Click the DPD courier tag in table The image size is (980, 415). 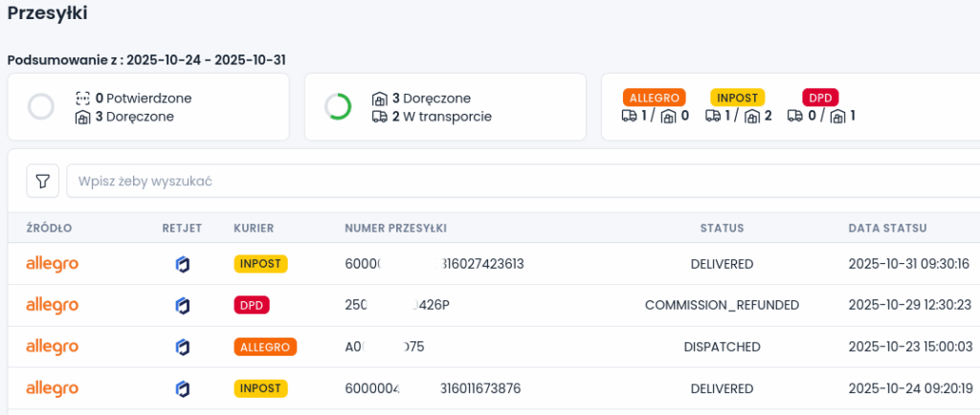(252, 305)
